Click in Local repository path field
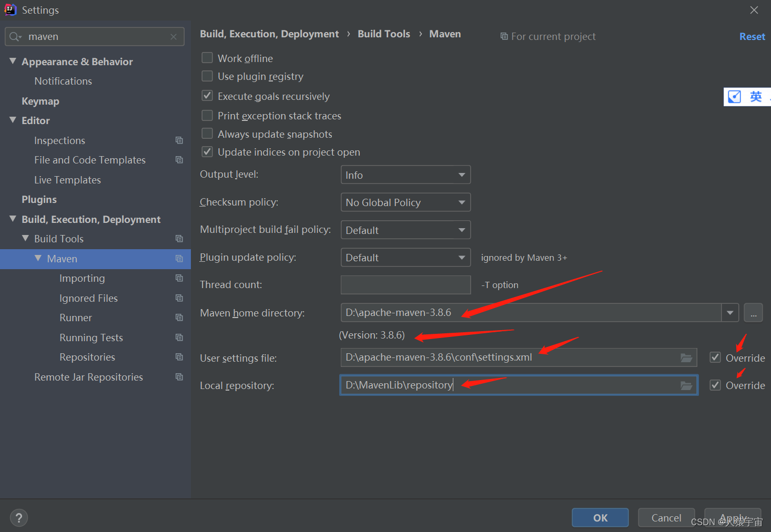 coord(518,385)
